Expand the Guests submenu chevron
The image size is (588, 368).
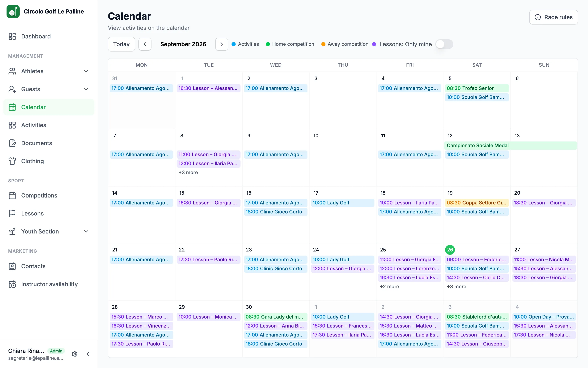tap(86, 89)
